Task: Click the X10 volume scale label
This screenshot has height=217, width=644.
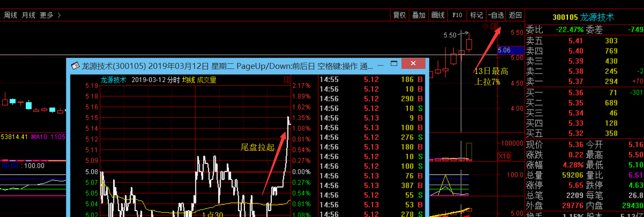Action: click(x=504, y=156)
